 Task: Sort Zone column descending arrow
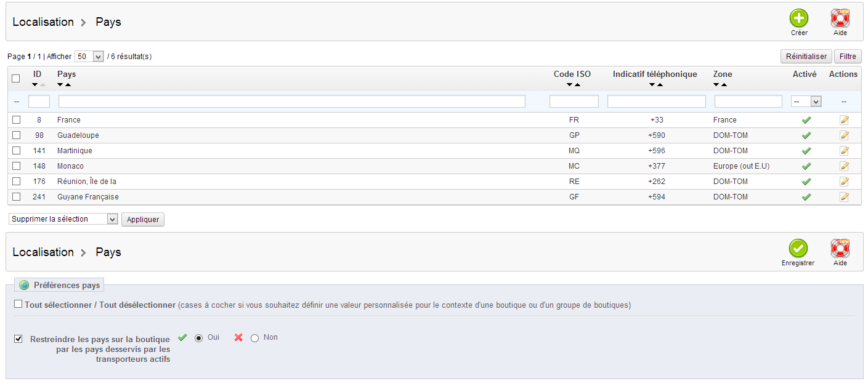point(716,85)
